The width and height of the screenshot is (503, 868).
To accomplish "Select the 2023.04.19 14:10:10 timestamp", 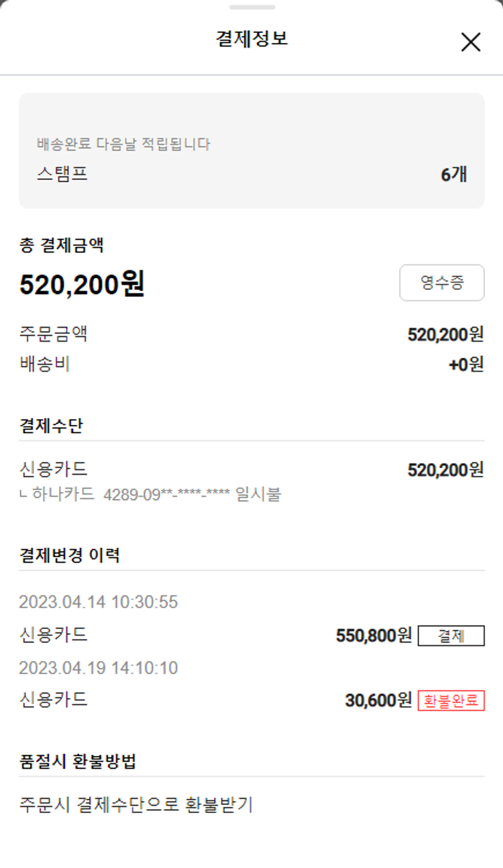I will pos(99,668).
